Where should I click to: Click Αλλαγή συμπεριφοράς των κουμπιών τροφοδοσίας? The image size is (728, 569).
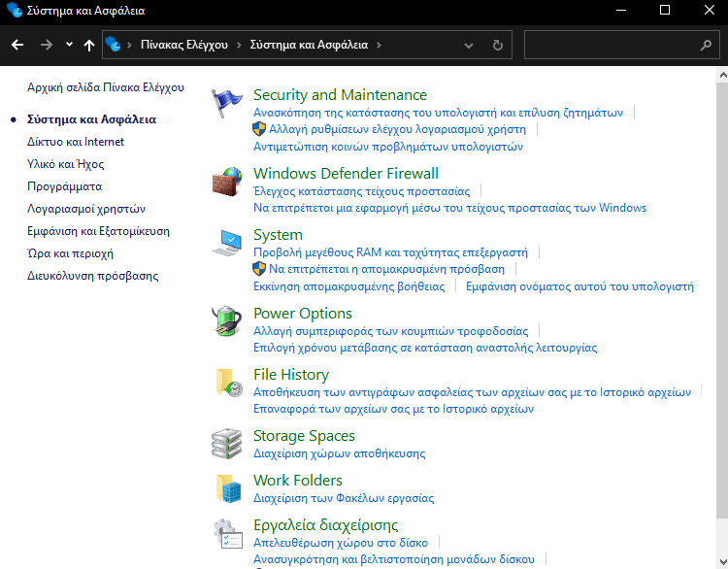(x=391, y=331)
